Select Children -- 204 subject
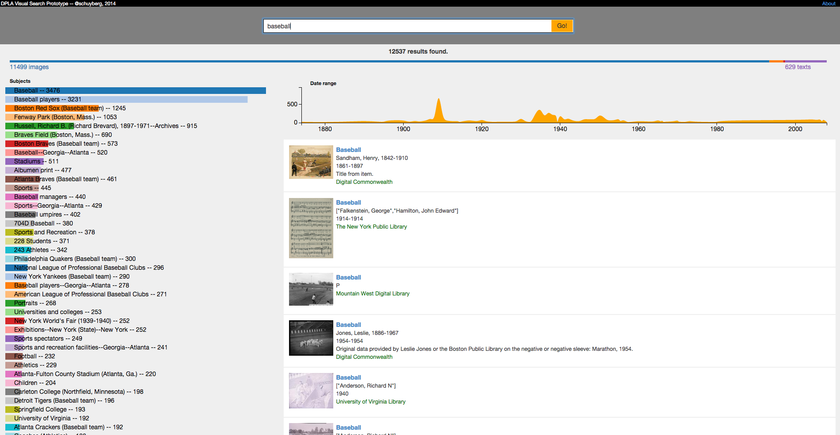This screenshot has width=840, height=435. (31, 382)
